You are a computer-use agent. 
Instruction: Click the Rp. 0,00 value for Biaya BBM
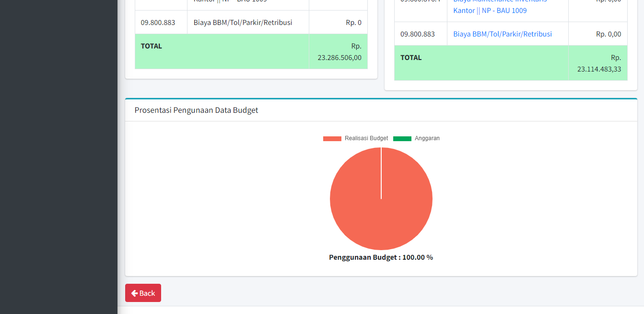pyautogui.click(x=608, y=34)
